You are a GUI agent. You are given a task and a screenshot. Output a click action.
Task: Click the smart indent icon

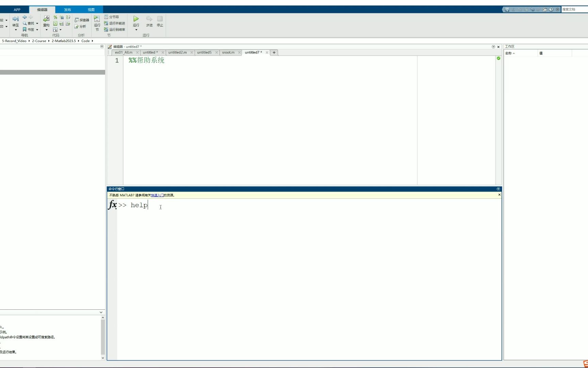[x=55, y=24]
